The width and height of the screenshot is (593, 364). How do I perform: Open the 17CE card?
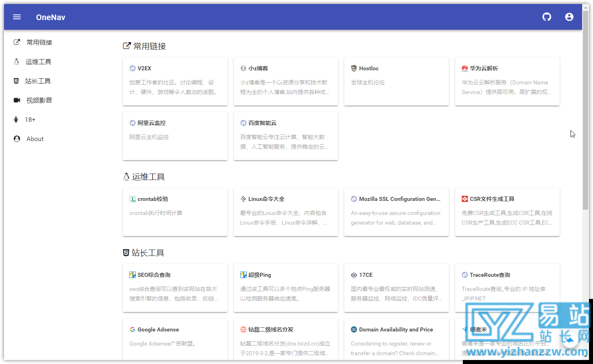[x=397, y=288]
